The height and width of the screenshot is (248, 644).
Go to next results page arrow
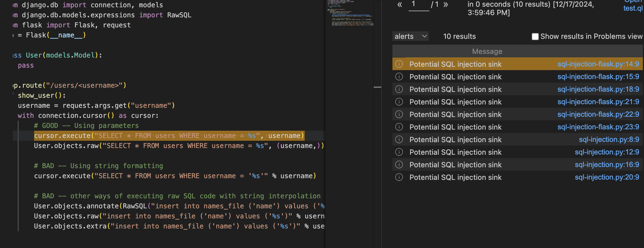[446, 4]
